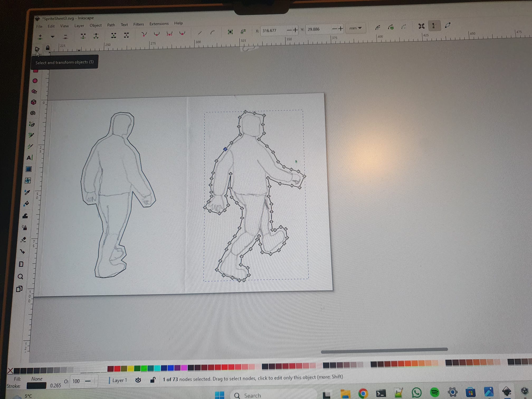Open the mm units dropdown

click(x=356, y=28)
